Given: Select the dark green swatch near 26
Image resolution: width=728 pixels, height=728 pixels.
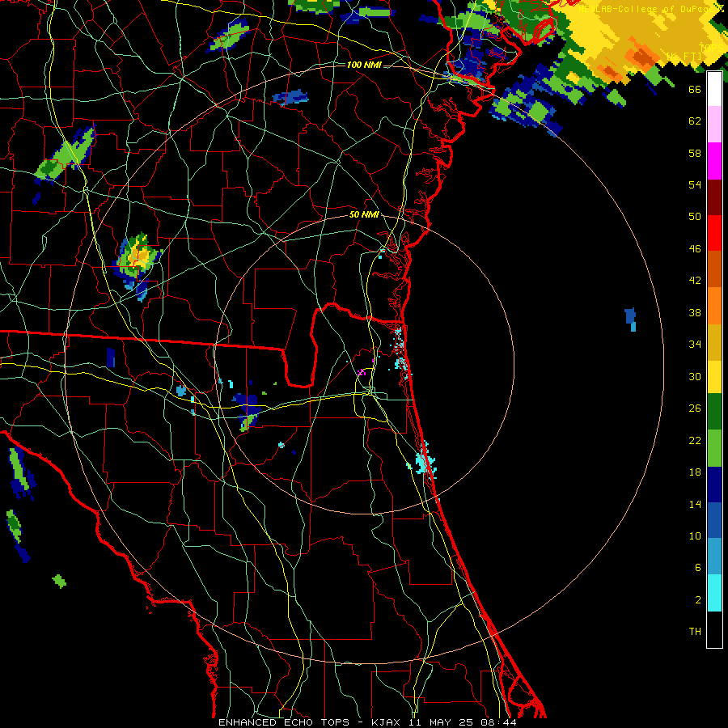Looking at the screenshot, I should click(x=714, y=412).
